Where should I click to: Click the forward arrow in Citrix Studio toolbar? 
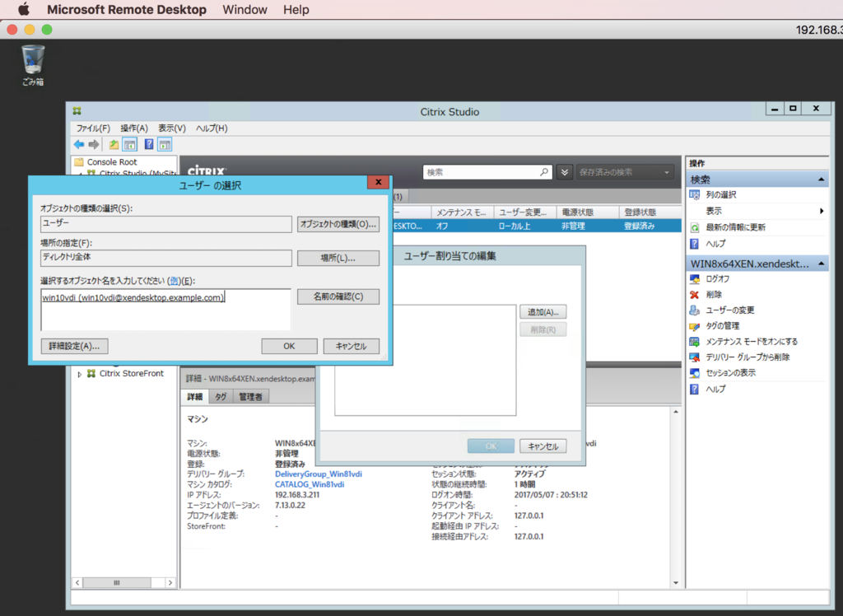click(x=94, y=144)
